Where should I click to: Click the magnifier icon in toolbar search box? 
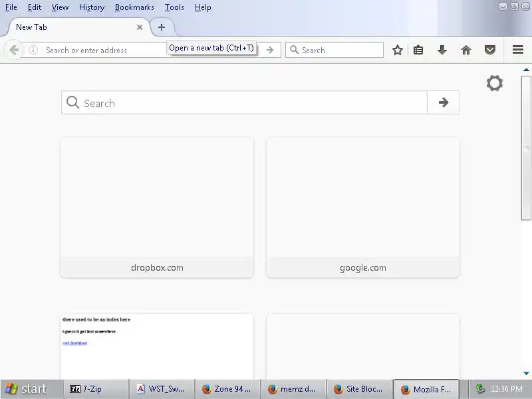[294, 51]
